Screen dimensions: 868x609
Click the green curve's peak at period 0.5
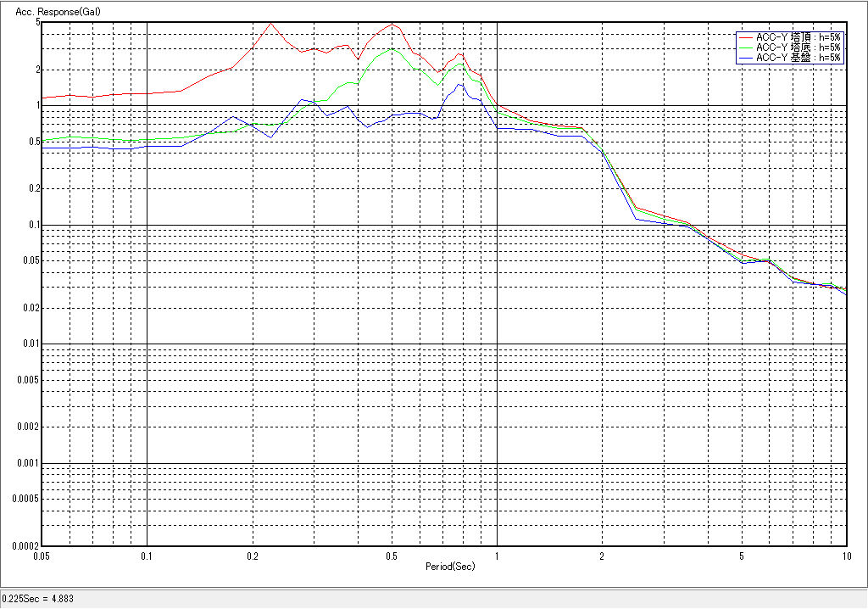391,49
